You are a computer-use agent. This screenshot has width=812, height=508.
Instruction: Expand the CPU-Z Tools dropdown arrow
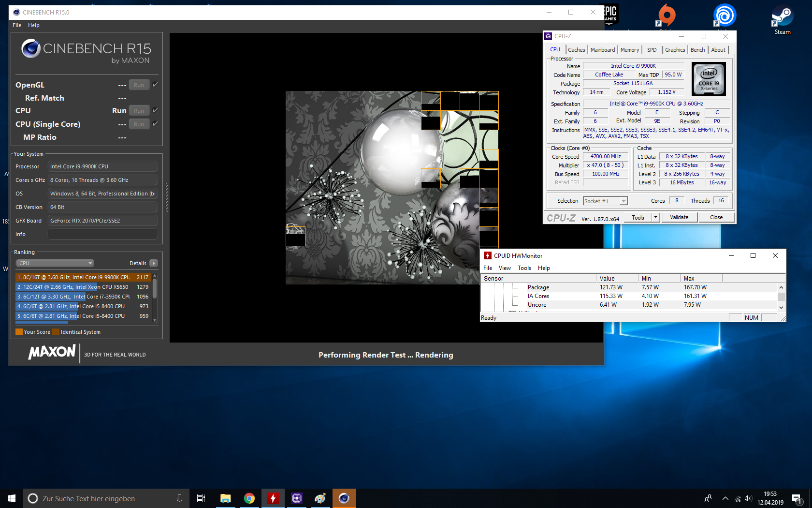click(656, 217)
